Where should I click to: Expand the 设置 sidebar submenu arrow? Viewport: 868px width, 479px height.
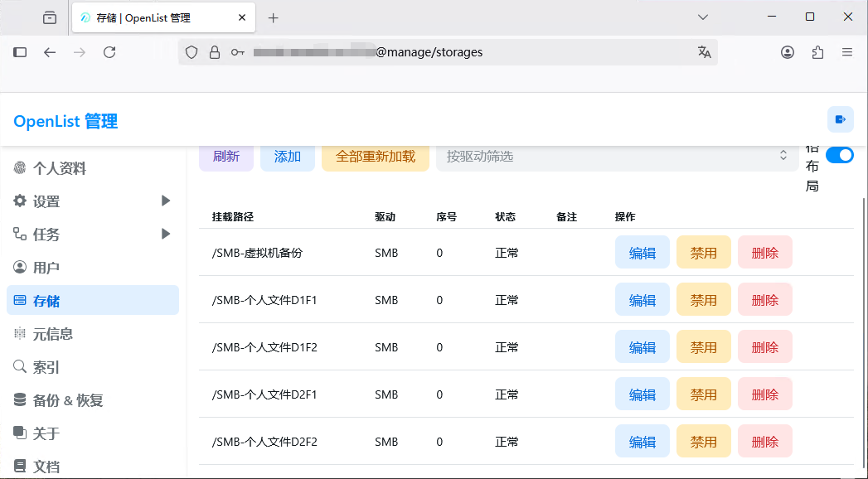[x=166, y=201]
